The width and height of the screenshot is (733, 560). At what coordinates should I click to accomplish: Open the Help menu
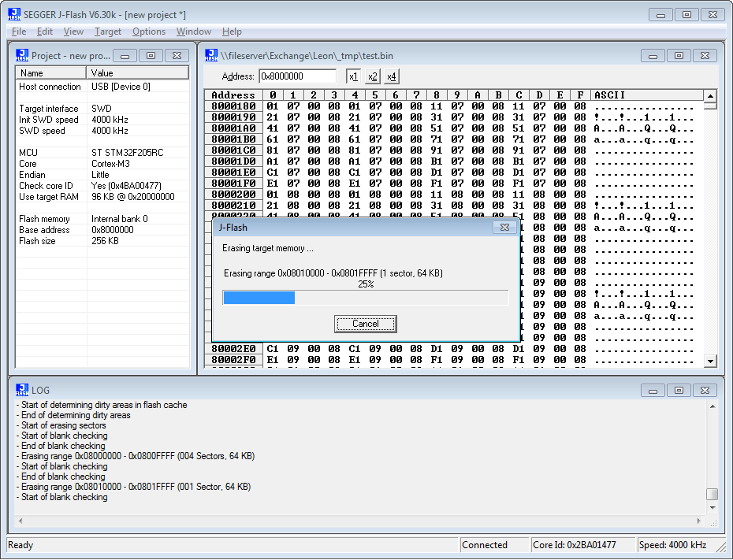tap(232, 32)
